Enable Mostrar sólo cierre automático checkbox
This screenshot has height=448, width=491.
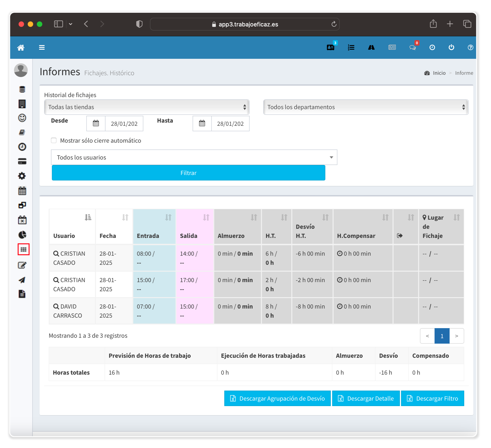[x=54, y=140]
